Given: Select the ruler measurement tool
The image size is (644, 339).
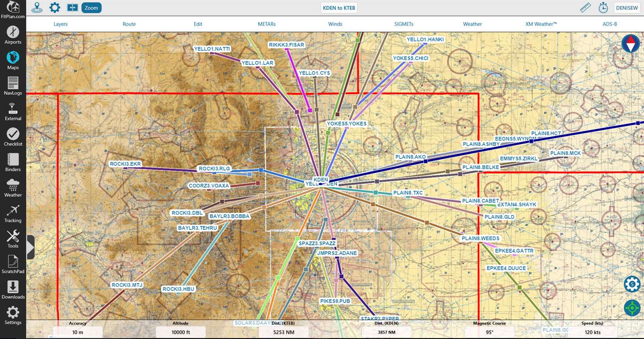Looking at the screenshot, I should pyautogui.click(x=585, y=8).
